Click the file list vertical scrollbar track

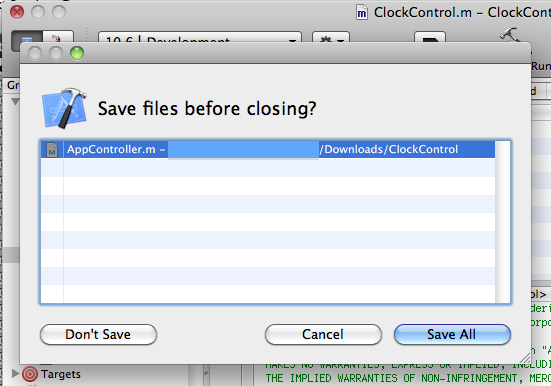pyautogui.click(x=502, y=221)
